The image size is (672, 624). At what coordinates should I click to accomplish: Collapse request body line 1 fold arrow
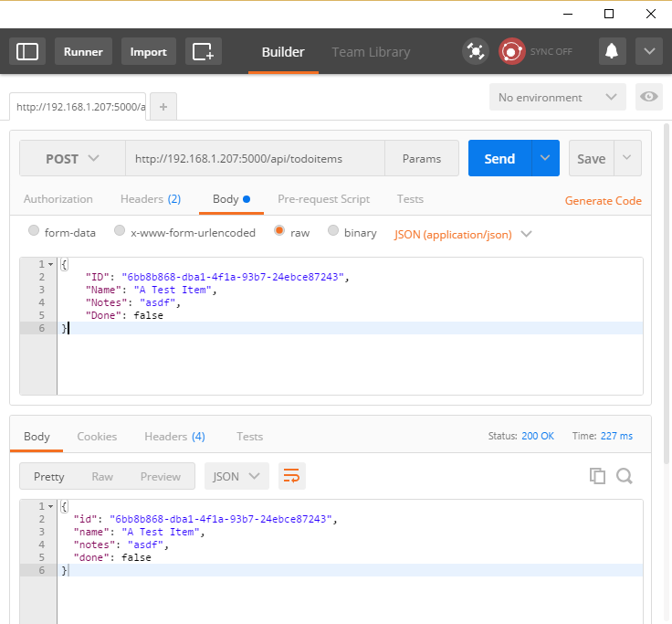pos(51,264)
